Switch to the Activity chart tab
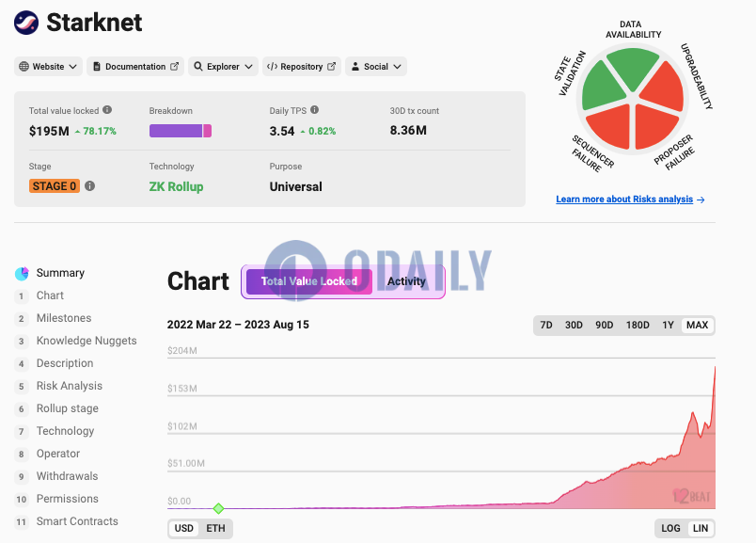The width and height of the screenshot is (756, 543). click(x=406, y=281)
